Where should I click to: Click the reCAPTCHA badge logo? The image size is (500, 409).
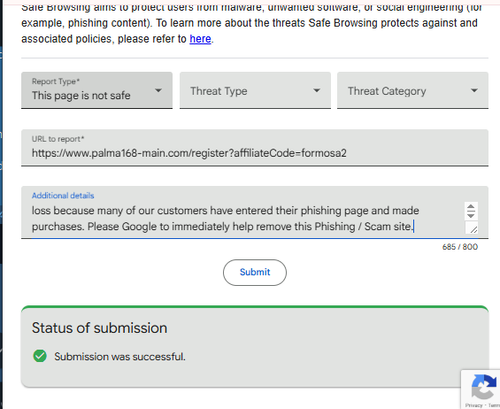coord(484,387)
